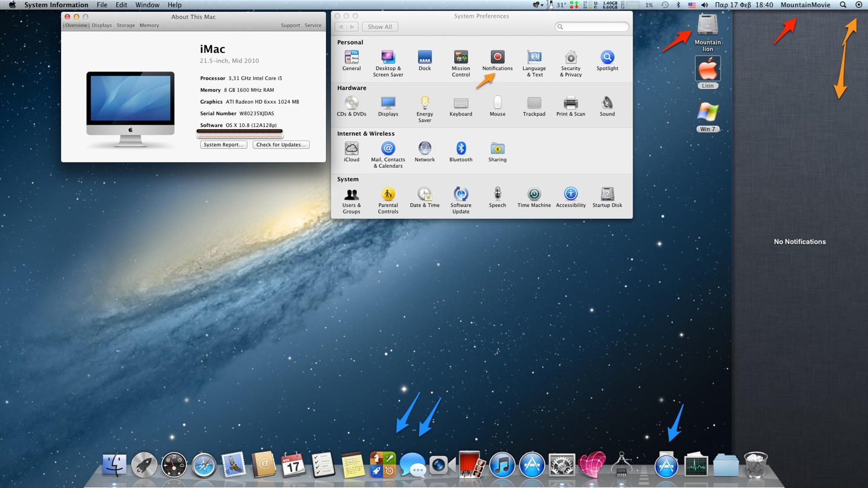The width and height of the screenshot is (868, 488).
Task: Open CDs & DVDs preferences
Action: point(351,106)
